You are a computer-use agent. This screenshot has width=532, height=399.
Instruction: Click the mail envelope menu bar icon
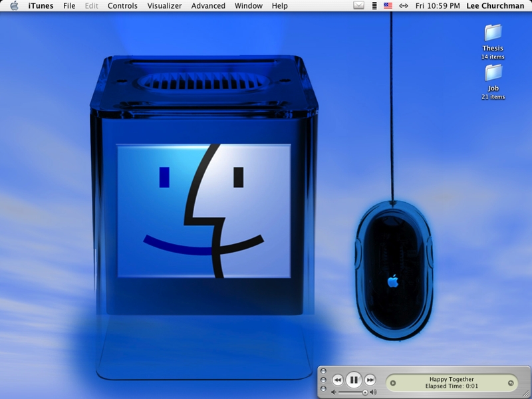click(359, 6)
